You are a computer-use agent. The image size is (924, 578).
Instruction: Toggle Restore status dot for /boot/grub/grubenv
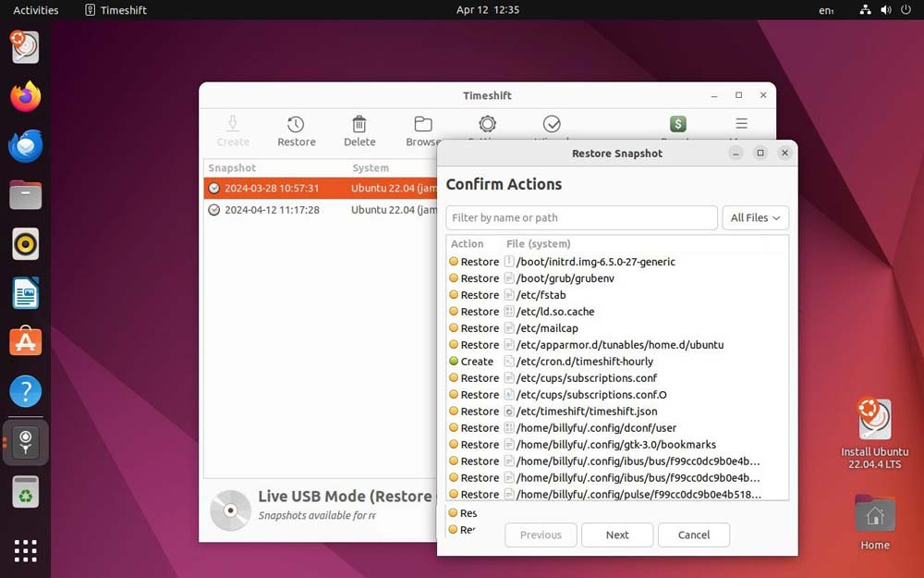tap(454, 278)
